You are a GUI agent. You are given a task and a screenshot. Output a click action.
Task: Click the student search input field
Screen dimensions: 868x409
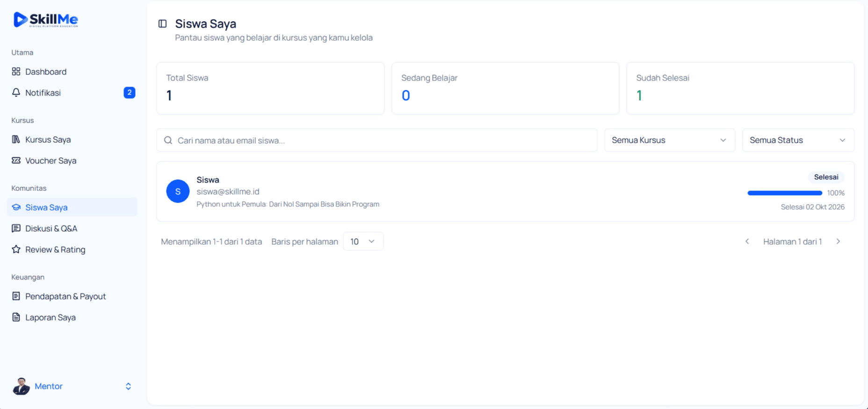click(x=377, y=140)
